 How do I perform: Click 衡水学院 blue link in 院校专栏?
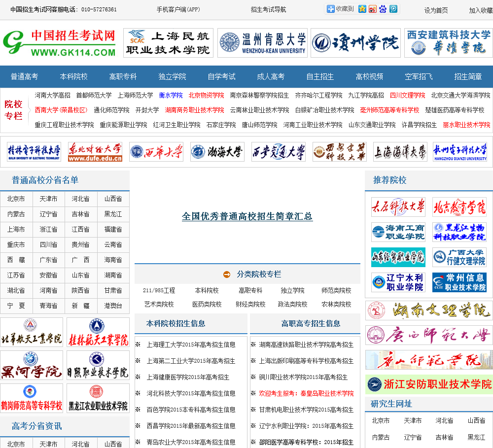coord(171,95)
